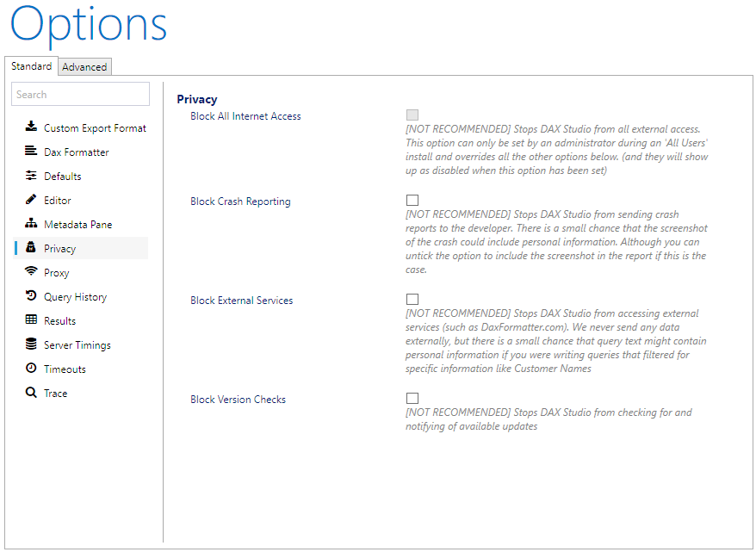Click the options Search field
756x552 pixels.
coord(81,94)
